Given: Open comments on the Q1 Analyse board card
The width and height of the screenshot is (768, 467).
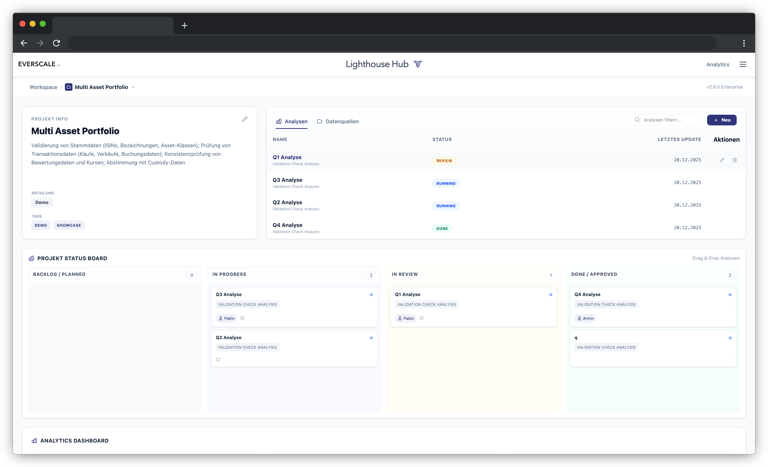Looking at the screenshot, I should tap(422, 318).
